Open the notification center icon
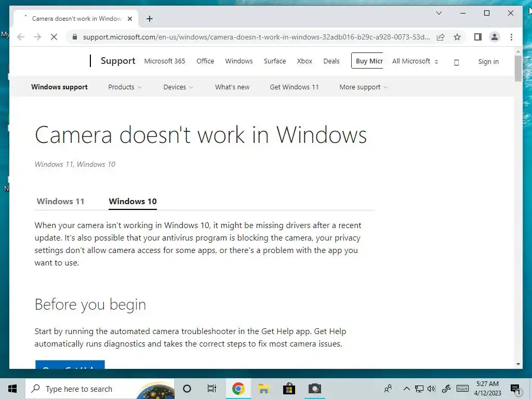Screen dimensions: 532x399 click(515, 390)
